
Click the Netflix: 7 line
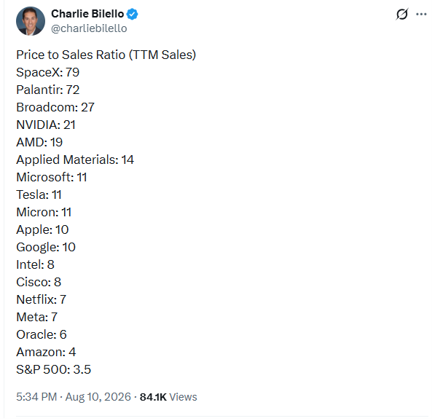[x=41, y=299]
